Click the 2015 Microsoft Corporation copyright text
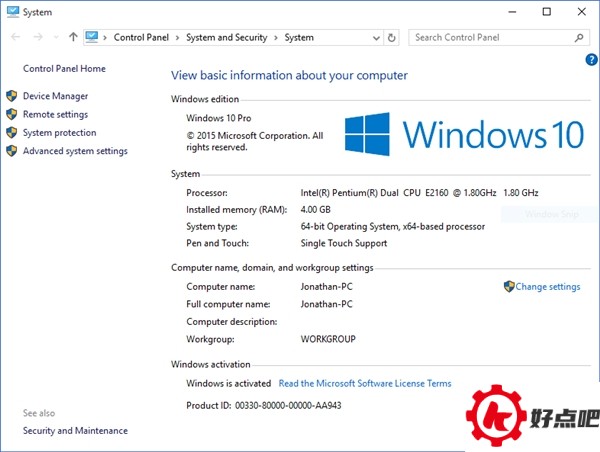The width and height of the screenshot is (600, 452). pos(255,141)
